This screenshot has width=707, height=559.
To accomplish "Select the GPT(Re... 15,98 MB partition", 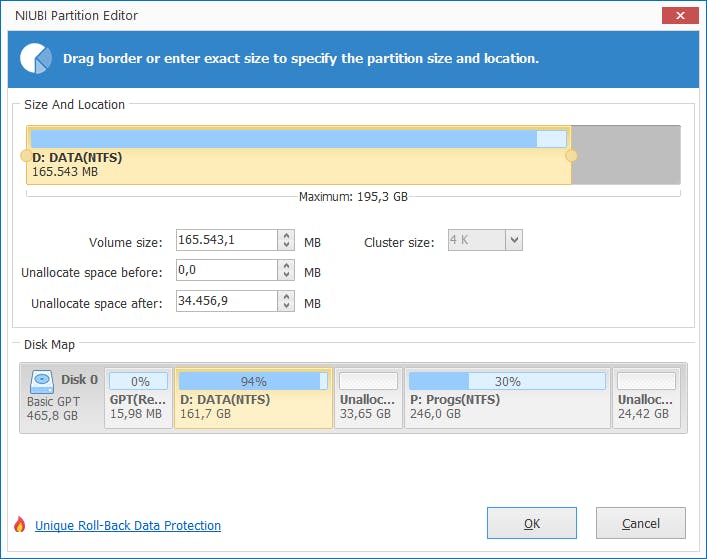I will tap(138, 398).
